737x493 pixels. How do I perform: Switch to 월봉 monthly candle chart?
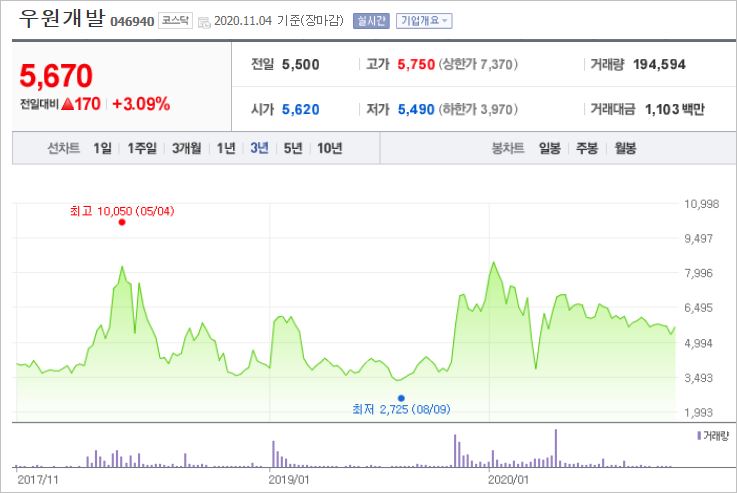[625, 149]
